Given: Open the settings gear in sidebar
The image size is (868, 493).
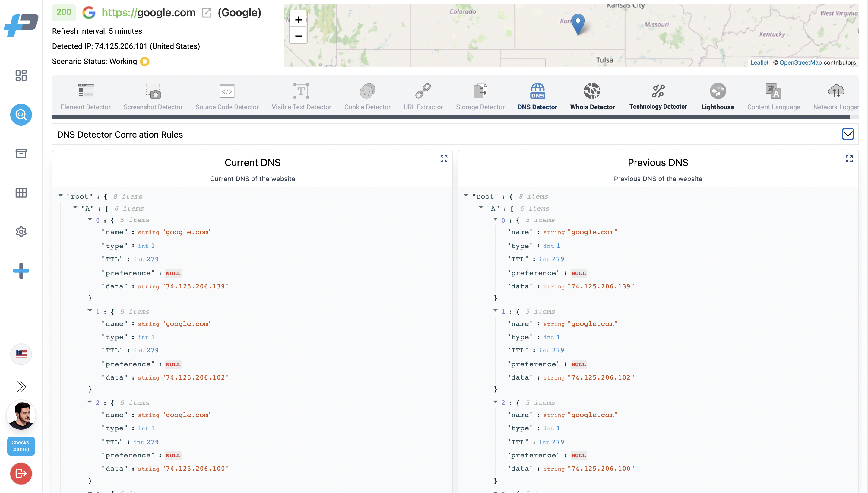Looking at the screenshot, I should click(21, 232).
